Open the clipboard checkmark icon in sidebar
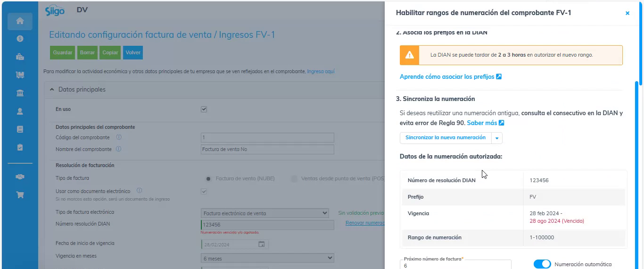 coord(20,147)
